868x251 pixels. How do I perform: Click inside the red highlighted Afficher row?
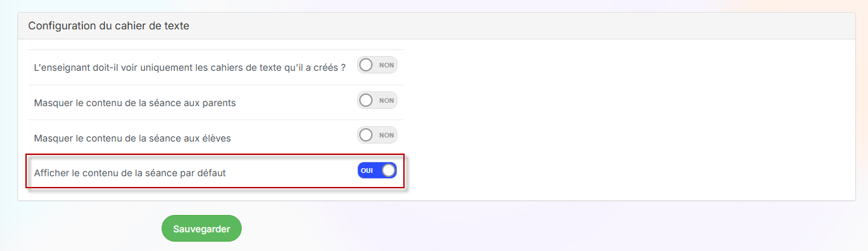click(215, 172)
